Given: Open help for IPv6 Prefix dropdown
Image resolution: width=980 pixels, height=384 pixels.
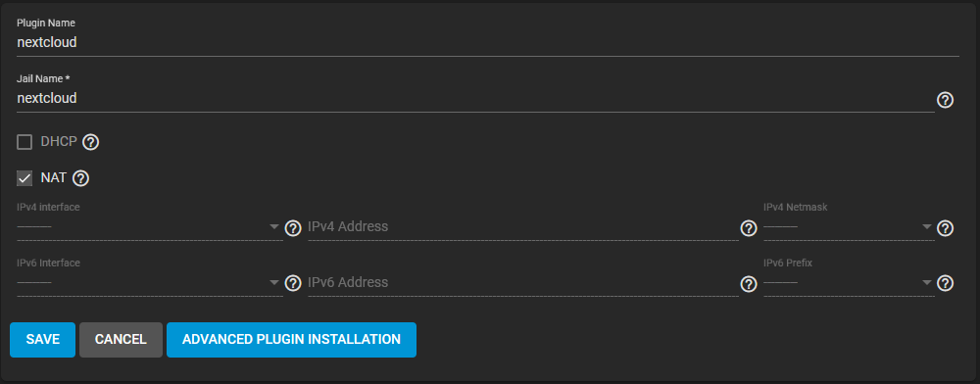Looking at the screenshot, I should point(945,283).
